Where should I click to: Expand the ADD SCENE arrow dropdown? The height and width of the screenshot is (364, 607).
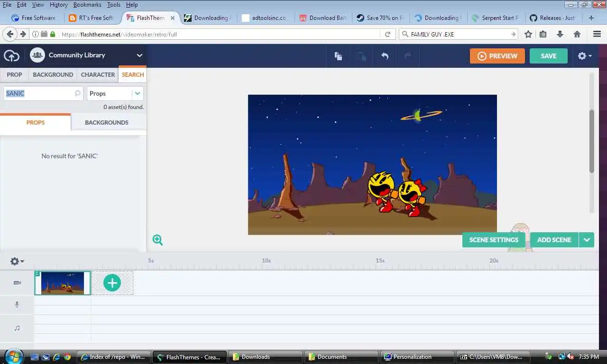pyautogui.click(x=587, y=240)
